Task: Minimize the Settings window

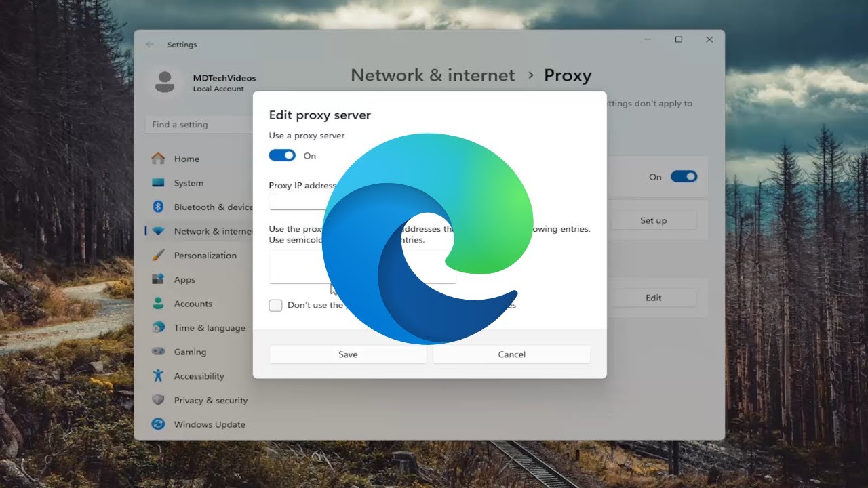Action: (647, 40)
